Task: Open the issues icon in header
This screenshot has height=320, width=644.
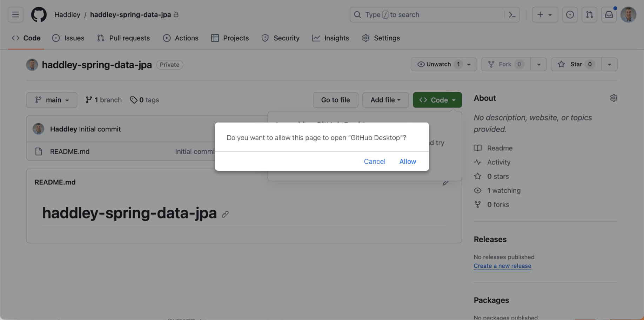Action: (570, 15)
